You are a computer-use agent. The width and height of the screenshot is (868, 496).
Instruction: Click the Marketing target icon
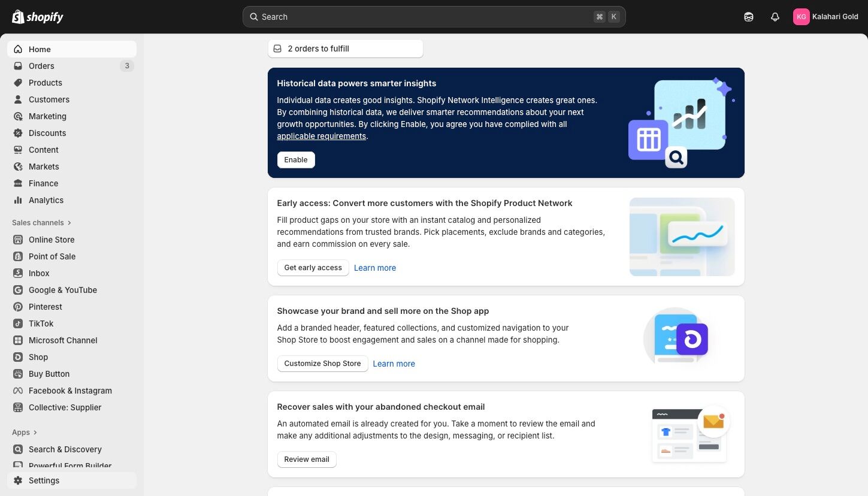pyautogui.click(x=18, y=116)
